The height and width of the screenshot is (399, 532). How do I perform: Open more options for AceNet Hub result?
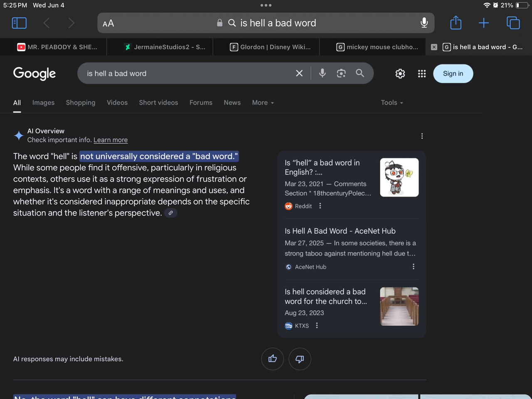[x=413, y=266]
